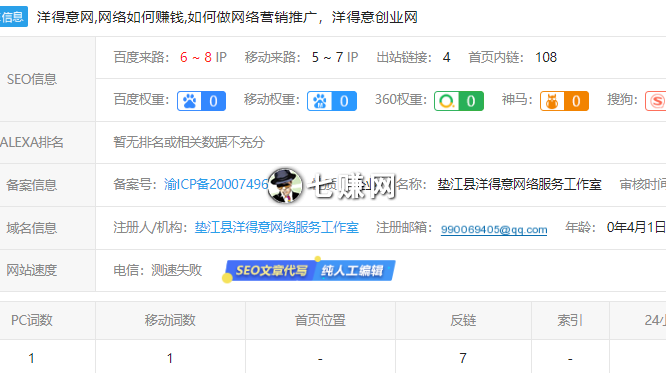Click the Sogou weight red badge
Image resolution: width=666 pixels, height=373 pixels.
[x=655, y=101]
